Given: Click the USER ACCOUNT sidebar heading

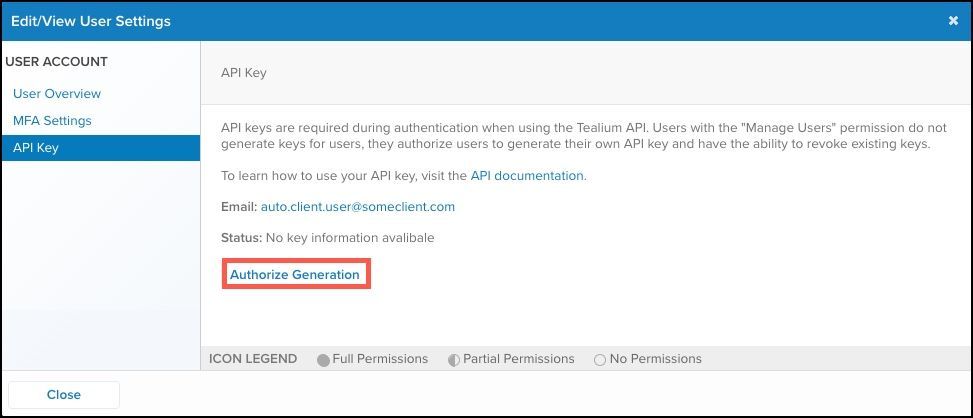Looking at the screenshot, I should [x=57, y=62].
